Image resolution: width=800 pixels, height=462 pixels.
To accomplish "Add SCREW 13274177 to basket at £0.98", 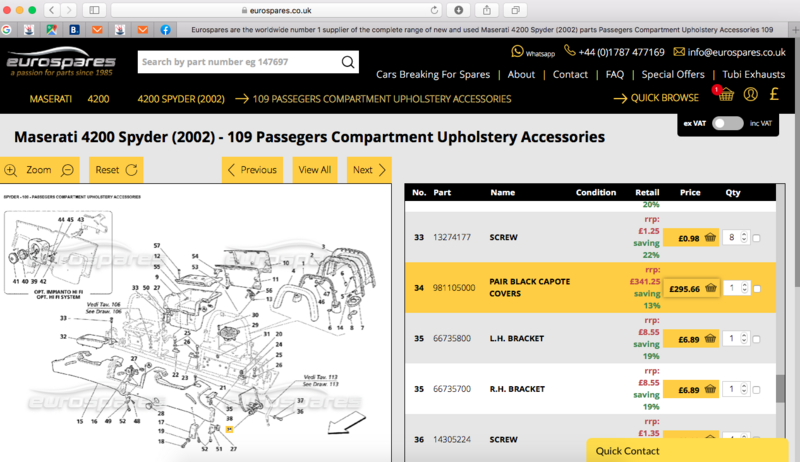I will 691,238.
